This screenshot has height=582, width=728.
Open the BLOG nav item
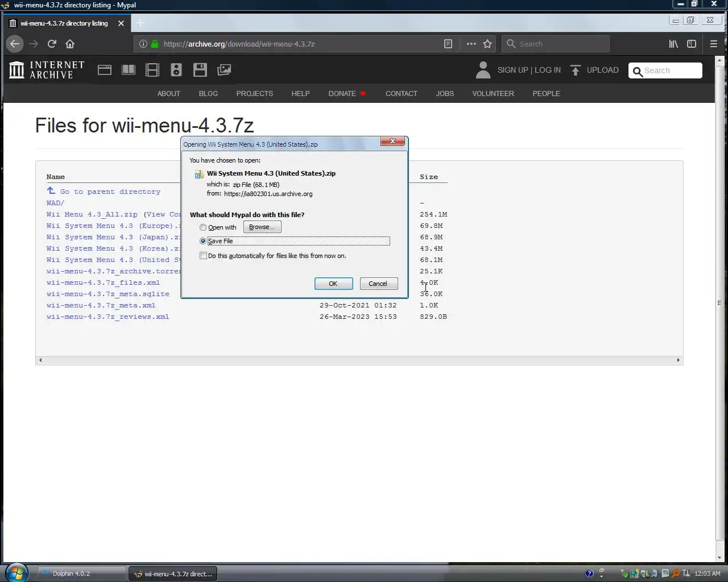[208, 94]
